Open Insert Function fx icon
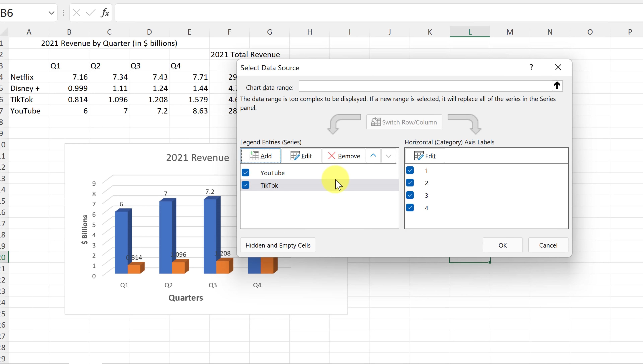Image resolution: width=643 pixels, height=364 pixels. [x=105, y=13]
